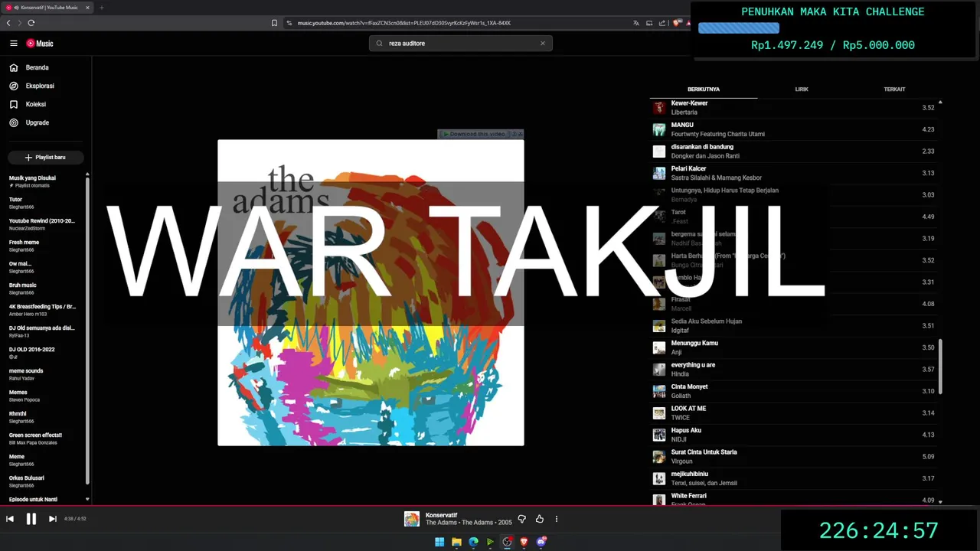Open File Explorer from taskbar
980x551 pixels.
(x=456, y=542)
